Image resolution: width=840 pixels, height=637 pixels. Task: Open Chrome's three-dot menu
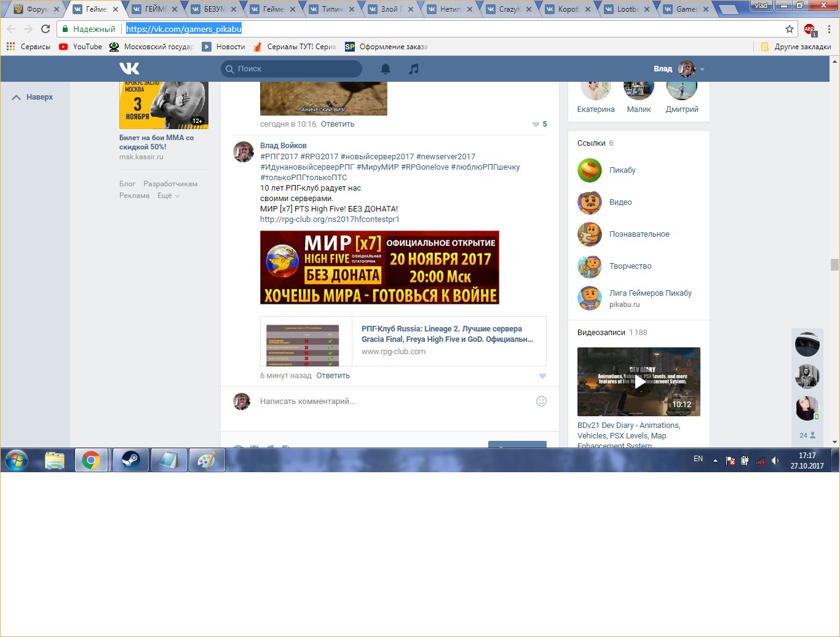coord(829,29)
